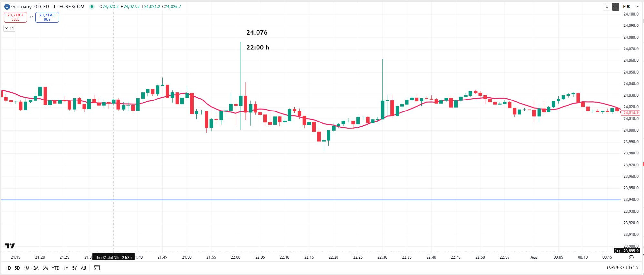
Task: Click the 23,895.9 crosshair price label
Action: (x=631, y=251)
